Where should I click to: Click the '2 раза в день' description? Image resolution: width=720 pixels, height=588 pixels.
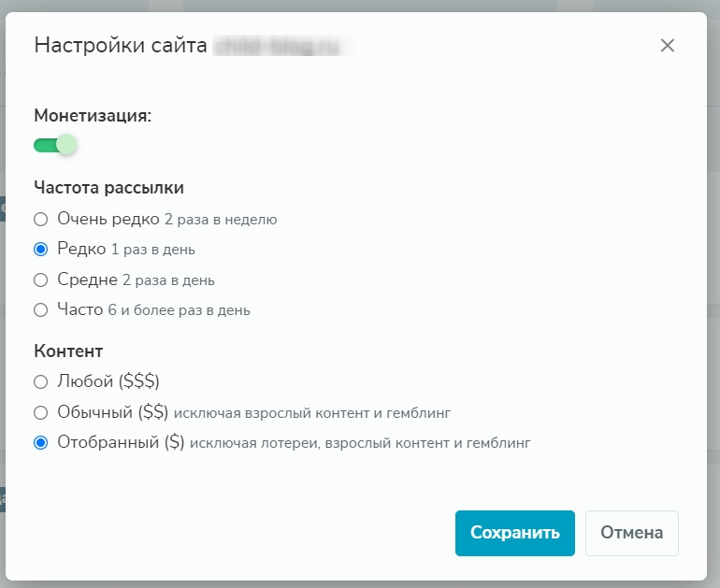point(168,280)
